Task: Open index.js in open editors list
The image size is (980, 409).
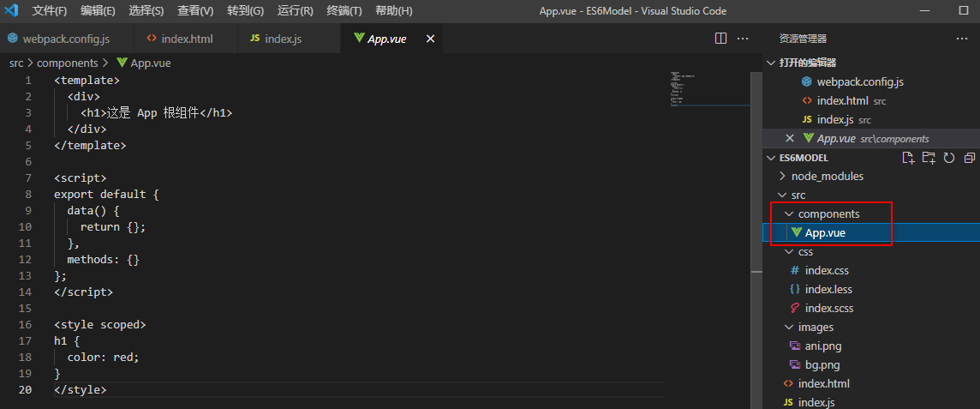Action: coord(871,119)
